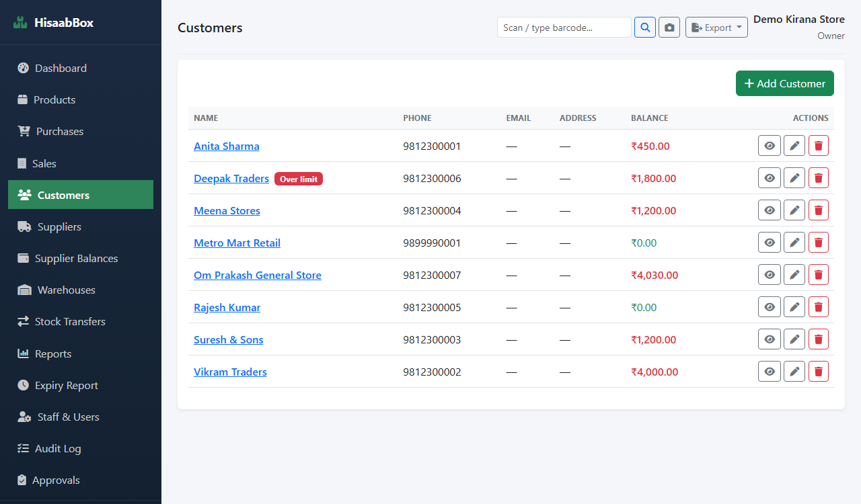Open the Suresh & Sons customer link
Image resolution: width=861 pixels, height=504 pixels.
point(229,339)
